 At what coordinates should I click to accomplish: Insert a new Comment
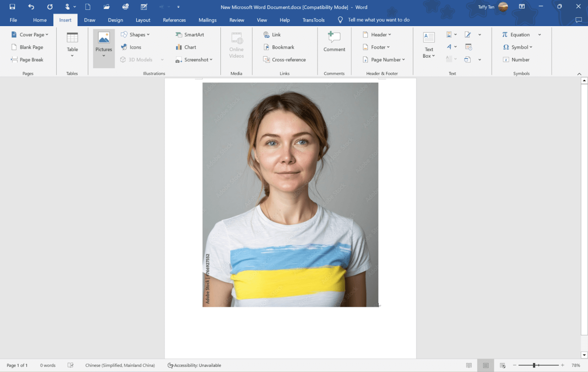point(334,41)
